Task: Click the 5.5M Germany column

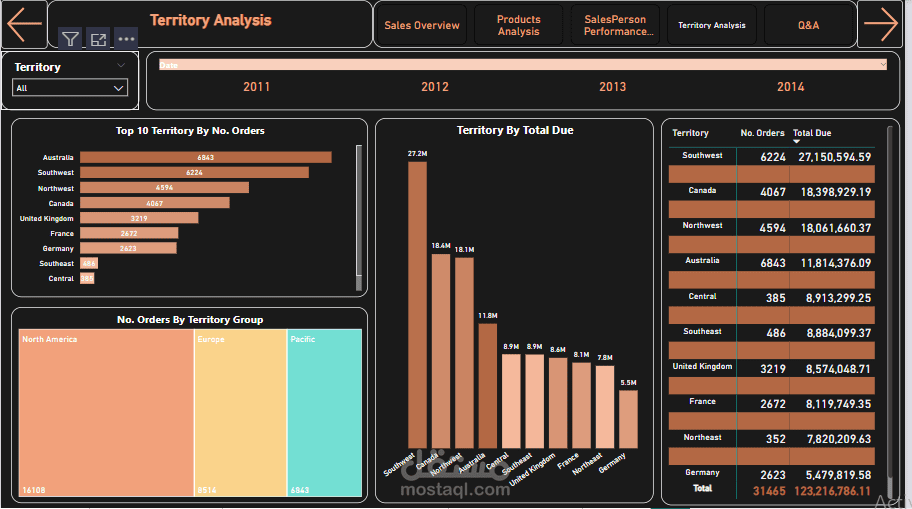Action: tap(628, 419)
